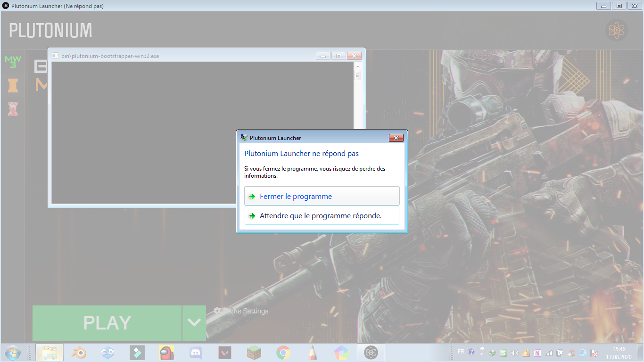Open Filmora from the taskbar

point(137,353)
